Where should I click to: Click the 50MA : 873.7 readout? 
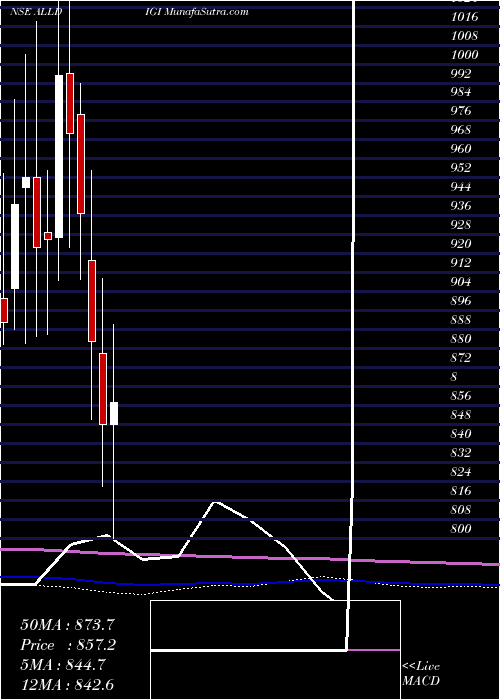click(x=70, y=625)
